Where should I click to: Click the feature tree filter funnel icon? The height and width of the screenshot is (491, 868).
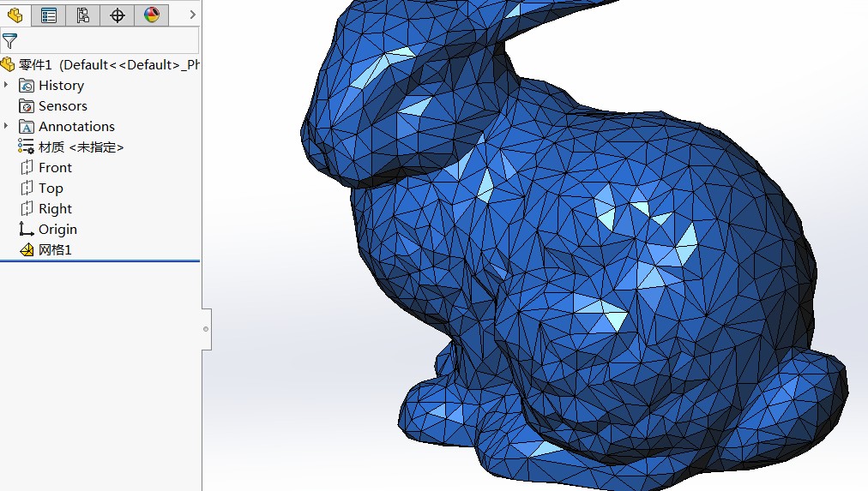point(9,41)
